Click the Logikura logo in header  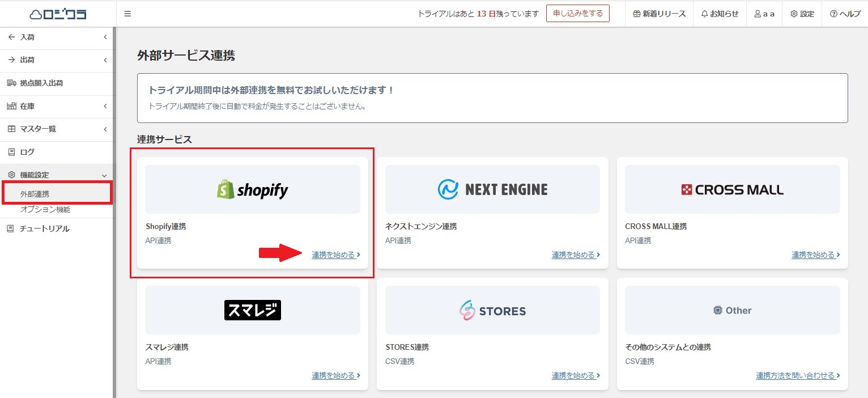[x=58, y=14]
